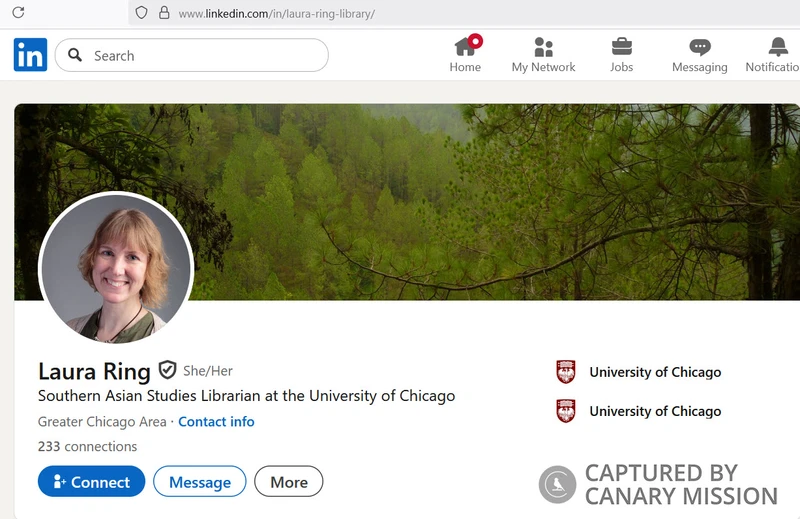Click the second University of Chicago crest
Image resolution: width=800 pixels, height=519 pixels.
[566, 411]
